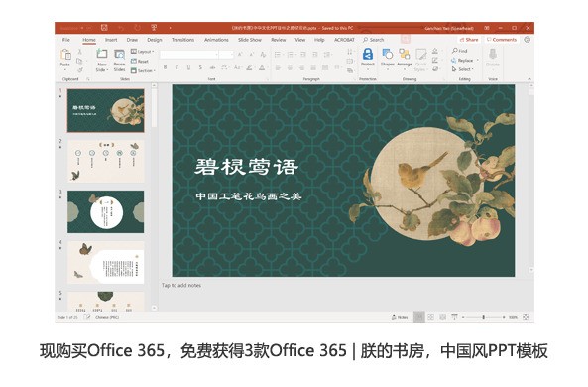The width and height of the screenshot is (588, 387).
Task: Switch to the Design tab
Action: (x=154, y=40)
